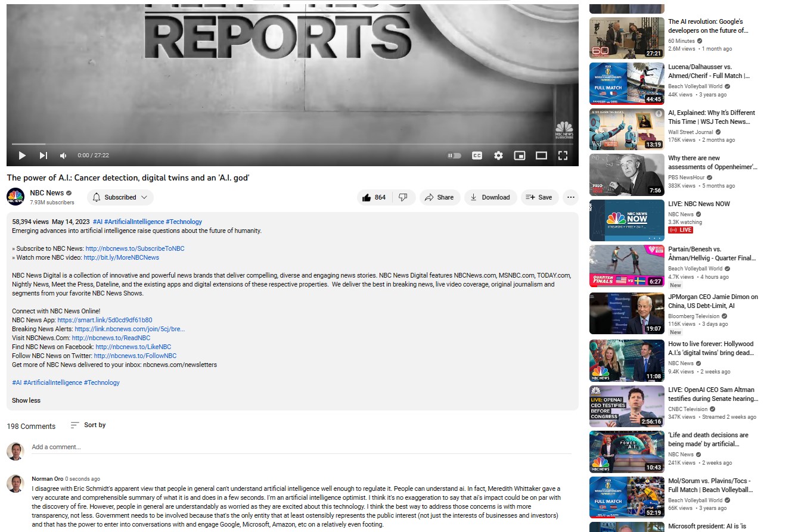Like the video (864 likes)
This screenshot has width=798, height=532.
[374, 197]
